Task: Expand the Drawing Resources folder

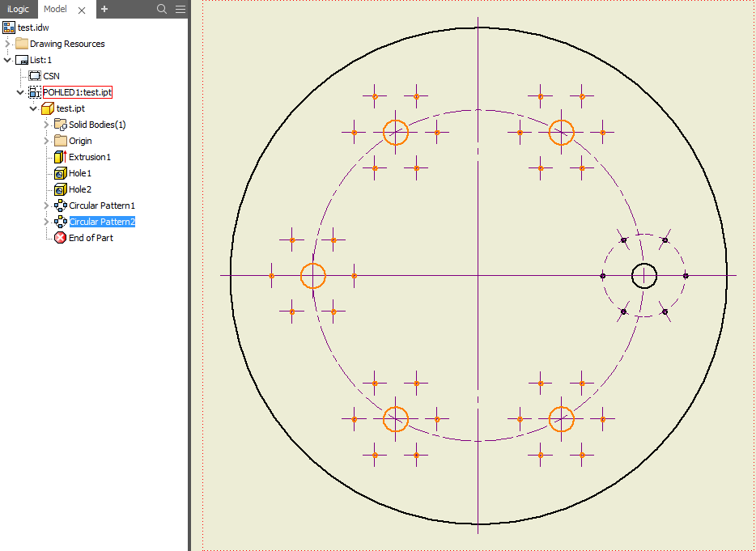Action: [7, 44]
